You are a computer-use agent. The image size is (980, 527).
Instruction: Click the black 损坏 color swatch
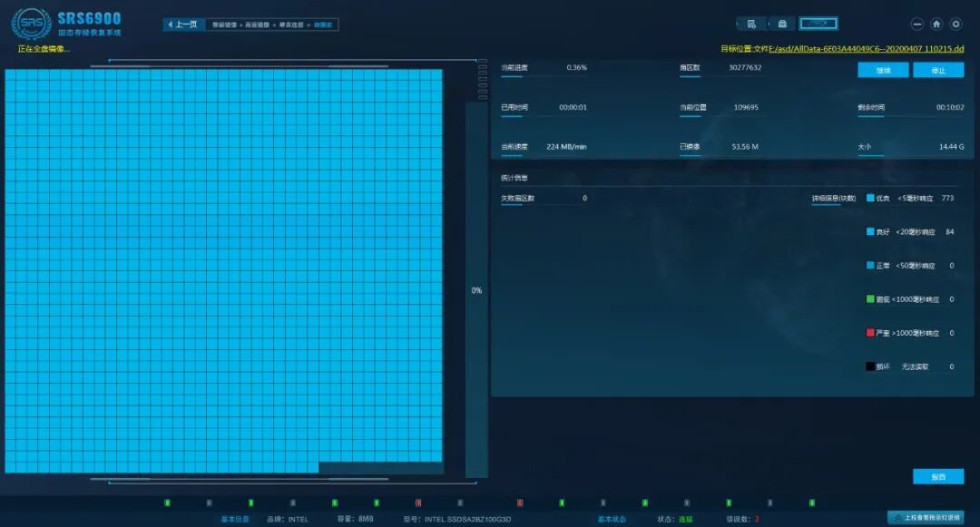[x=870, y=366]
